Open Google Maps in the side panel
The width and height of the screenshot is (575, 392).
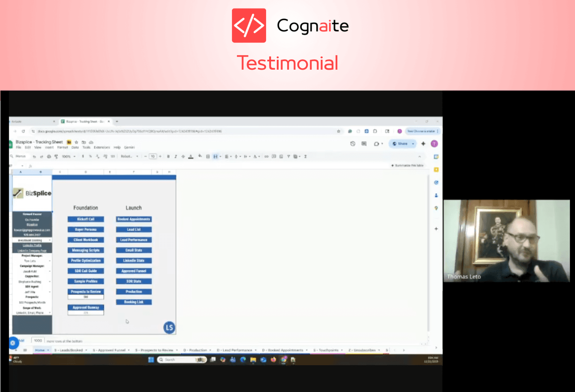436,208
